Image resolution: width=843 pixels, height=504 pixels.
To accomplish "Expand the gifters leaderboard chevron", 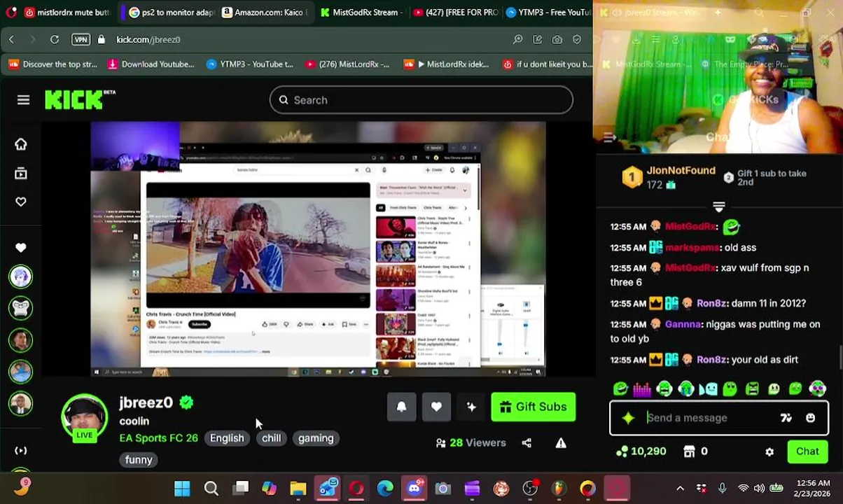I will coord(718,206).
